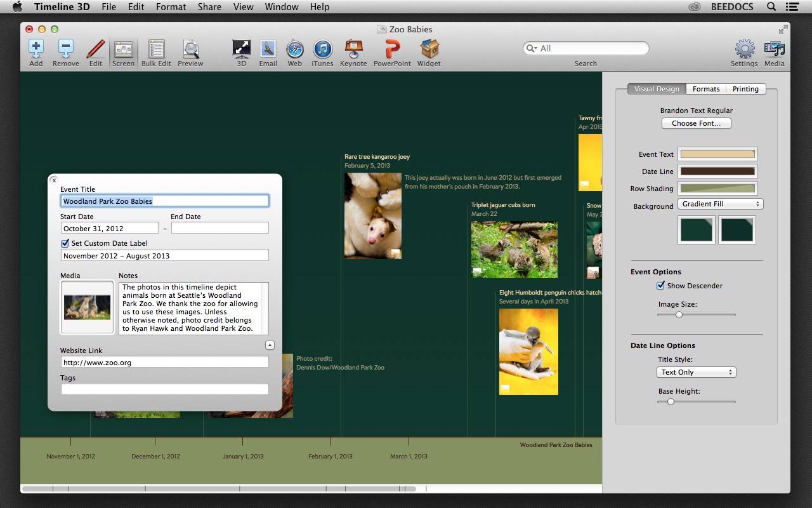Click the iTunes export icon
Image resolution: width=812 pixels, height=508 pixels.
pyautogui.click(x=322, y=49)
